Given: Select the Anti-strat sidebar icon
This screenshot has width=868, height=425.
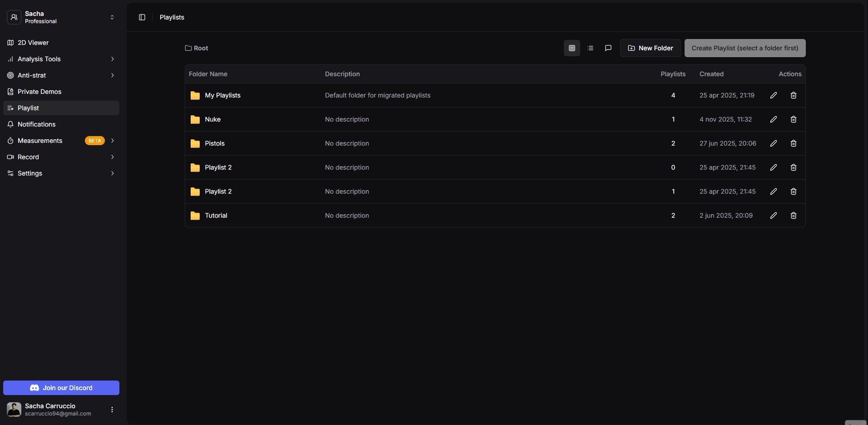Looking at the screenshot, I should click(31, 75).
